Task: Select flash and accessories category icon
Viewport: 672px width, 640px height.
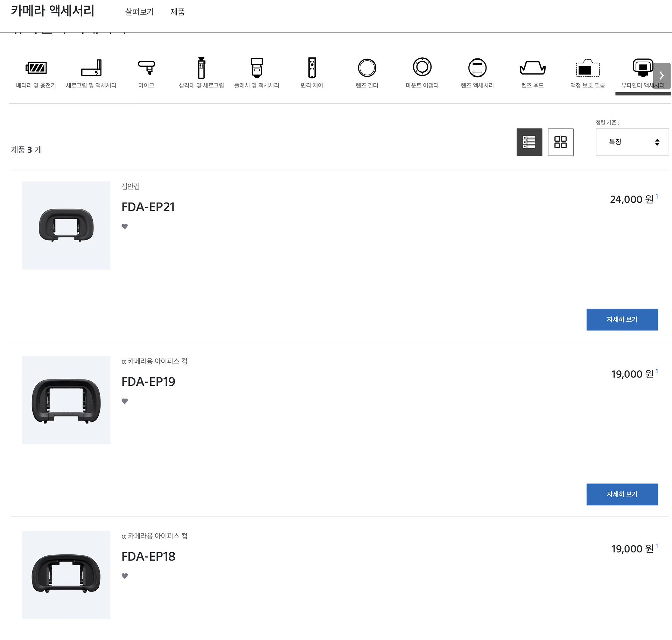Action: click(257, 68)
